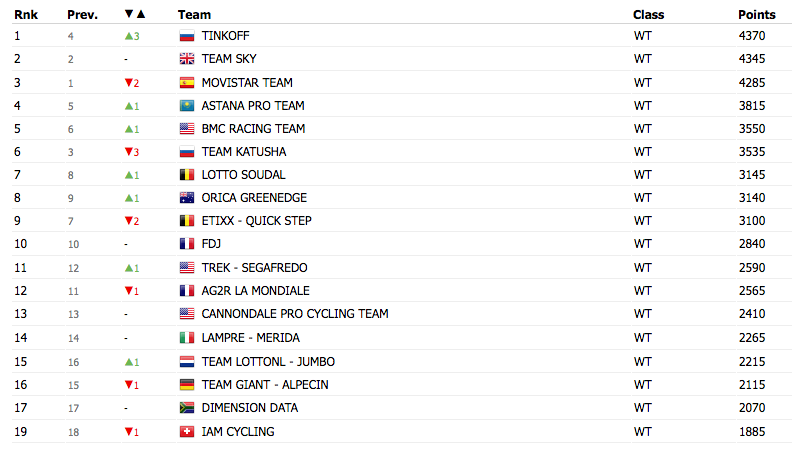Click the South African flag beside DIMENSION DATA

point(187,408)
